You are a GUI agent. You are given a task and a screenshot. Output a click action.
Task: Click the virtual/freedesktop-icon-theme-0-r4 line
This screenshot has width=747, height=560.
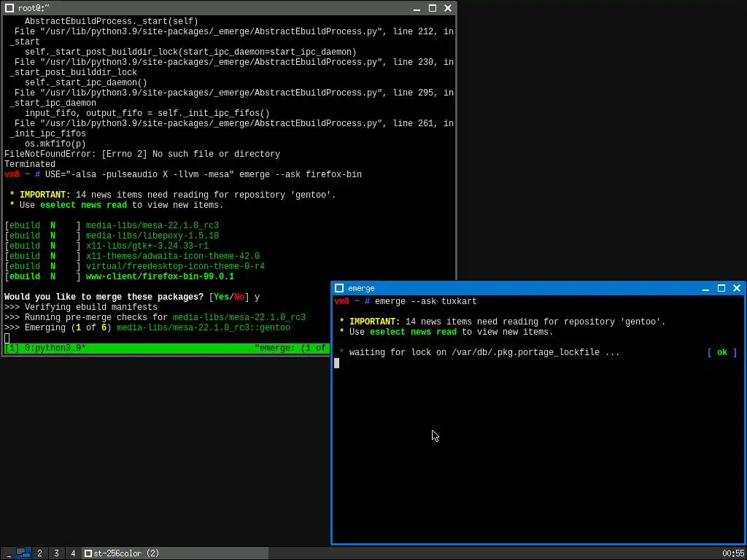click(134, 266)
